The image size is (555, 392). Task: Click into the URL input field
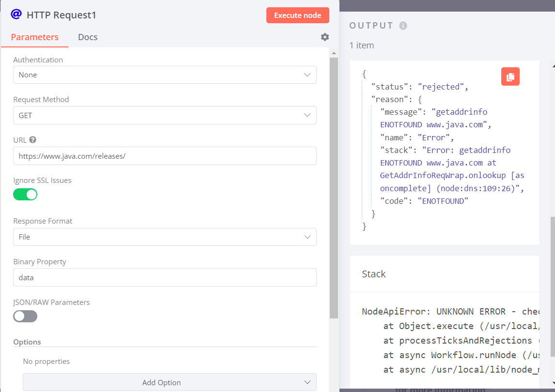click(165, 156)
